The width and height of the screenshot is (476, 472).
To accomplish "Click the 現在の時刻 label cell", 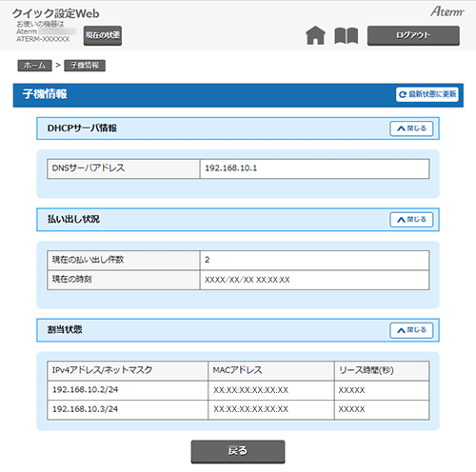I will (x=124, y=280).
